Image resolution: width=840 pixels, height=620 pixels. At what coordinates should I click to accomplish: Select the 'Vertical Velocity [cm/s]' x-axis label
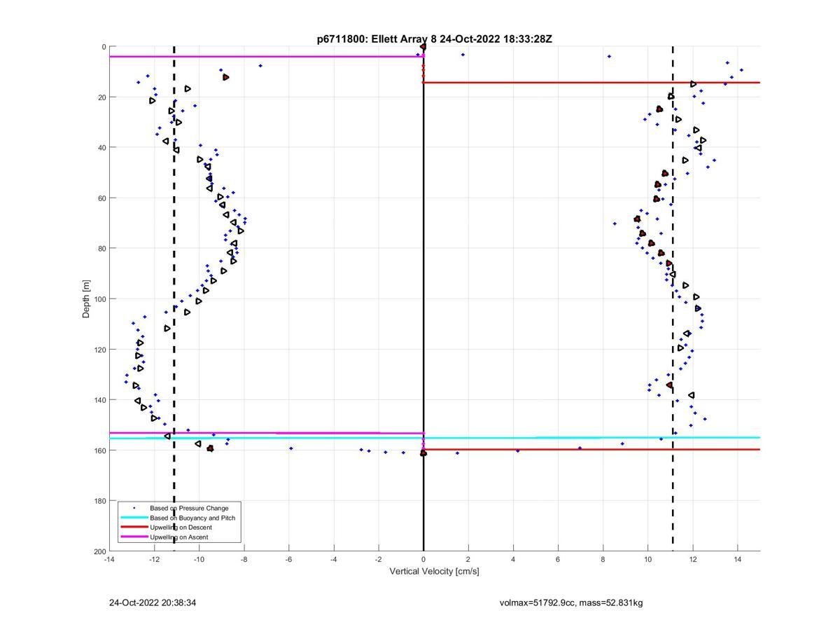[x=434, y=572]
